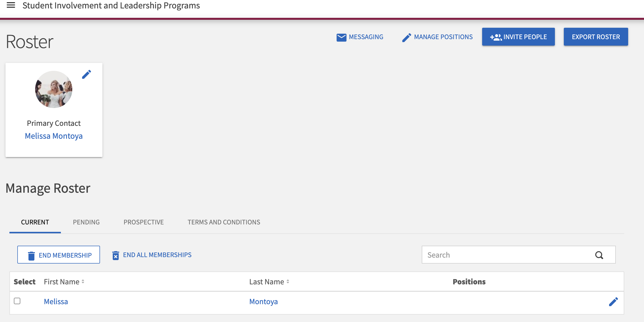Viewport: 644px width, 322px height.
Task: Click the Montoya last name link
Action: [x=263, y=301]
